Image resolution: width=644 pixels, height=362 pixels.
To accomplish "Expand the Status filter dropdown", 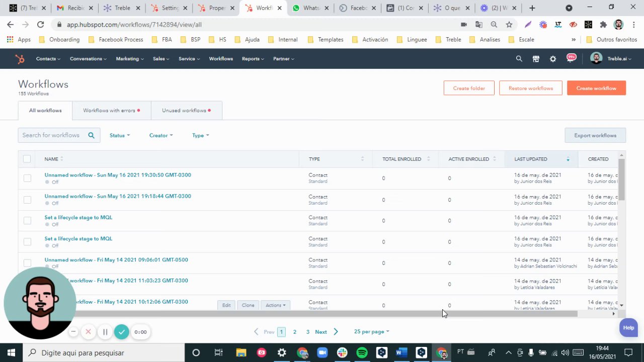I will [120, 135].
